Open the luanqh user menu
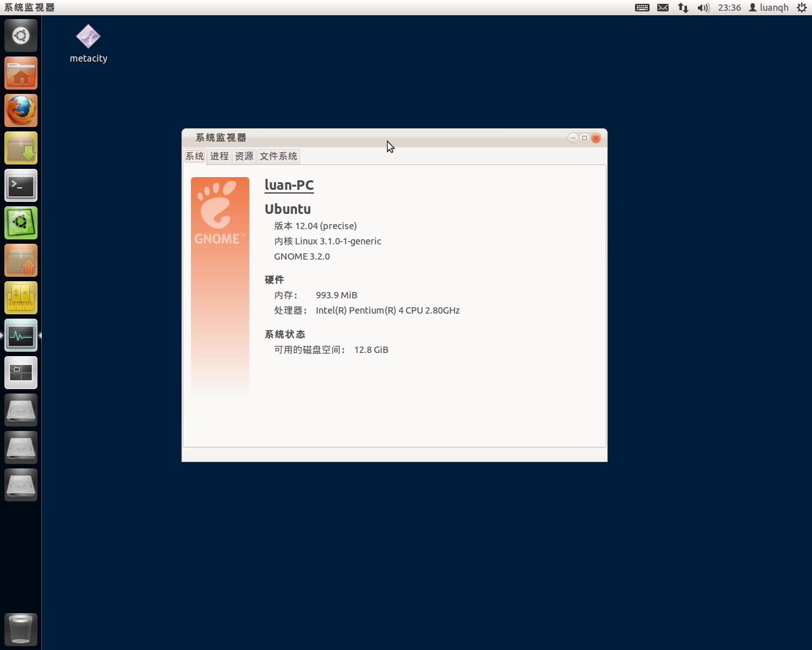Image resolution: width=812 pixels, height=650 pixels. tap(769, 8)
